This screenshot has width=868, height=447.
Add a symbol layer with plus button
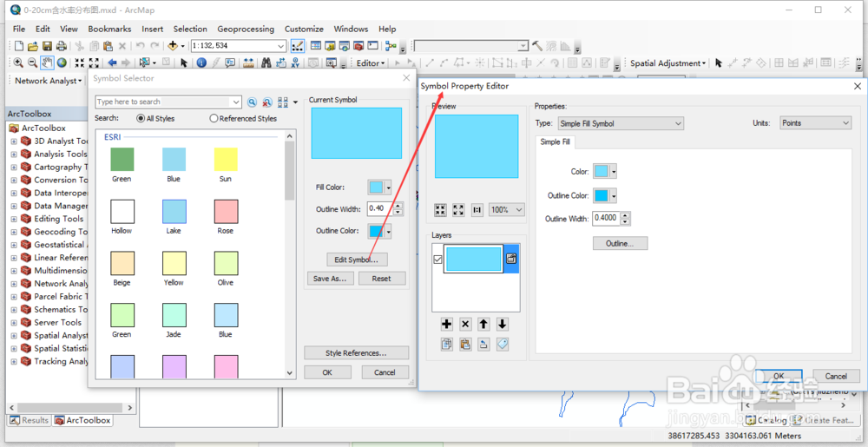coord(447,325)
